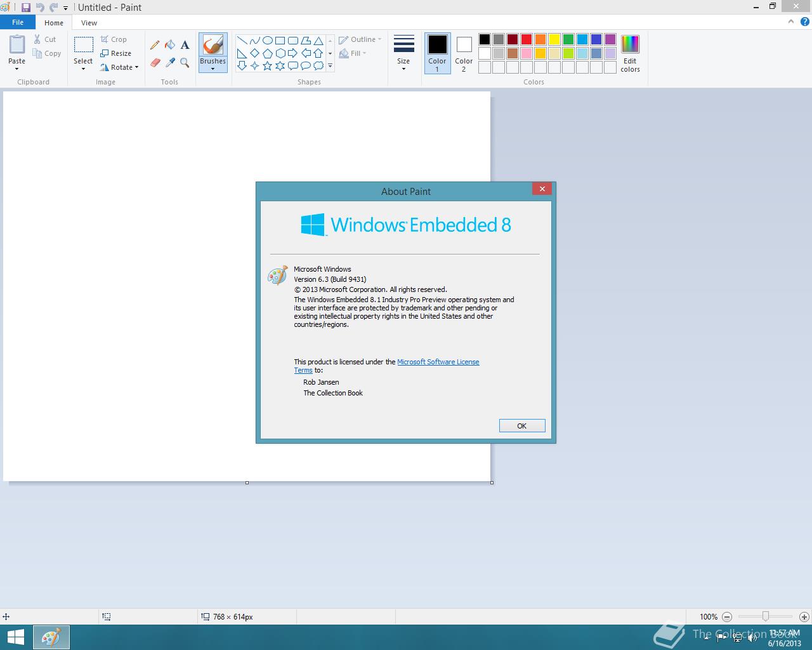Select the Fill with color bucket tool

[170, 45]
